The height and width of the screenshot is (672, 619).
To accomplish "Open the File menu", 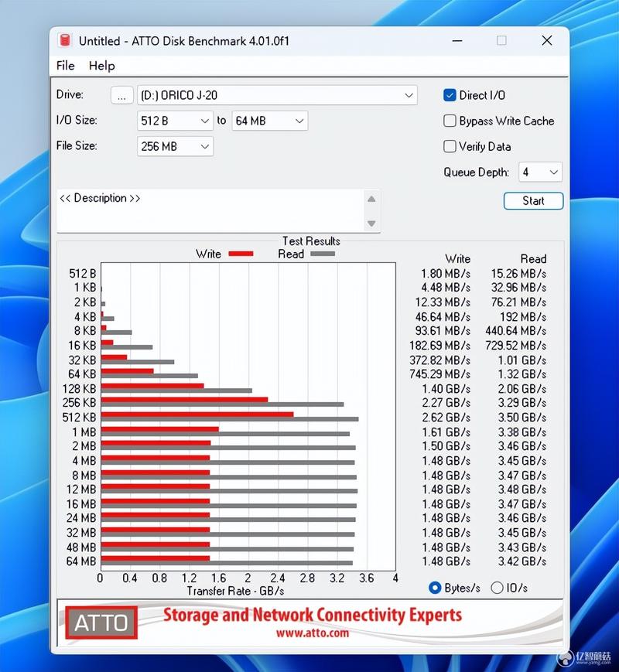I will coord(65,66).
